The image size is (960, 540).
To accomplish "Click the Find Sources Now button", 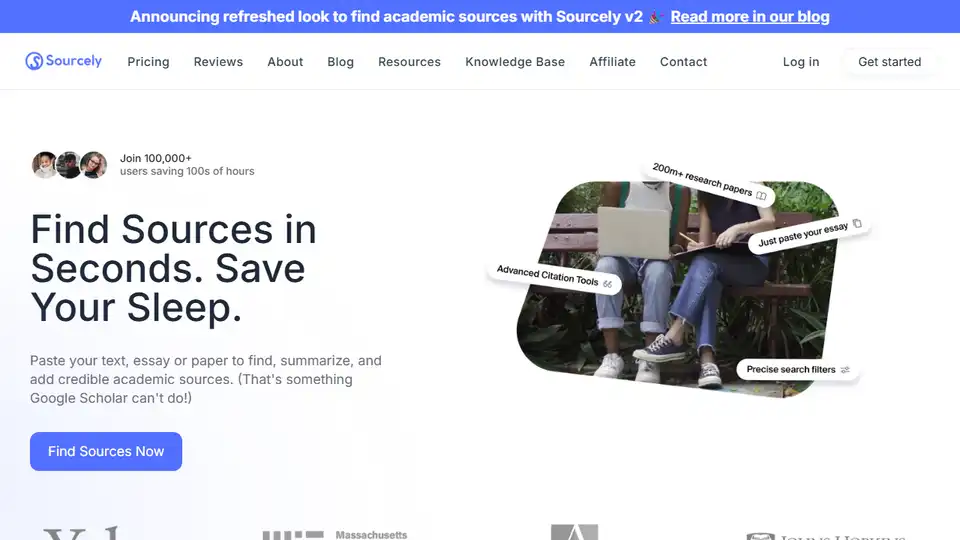I will click(106, 451).
